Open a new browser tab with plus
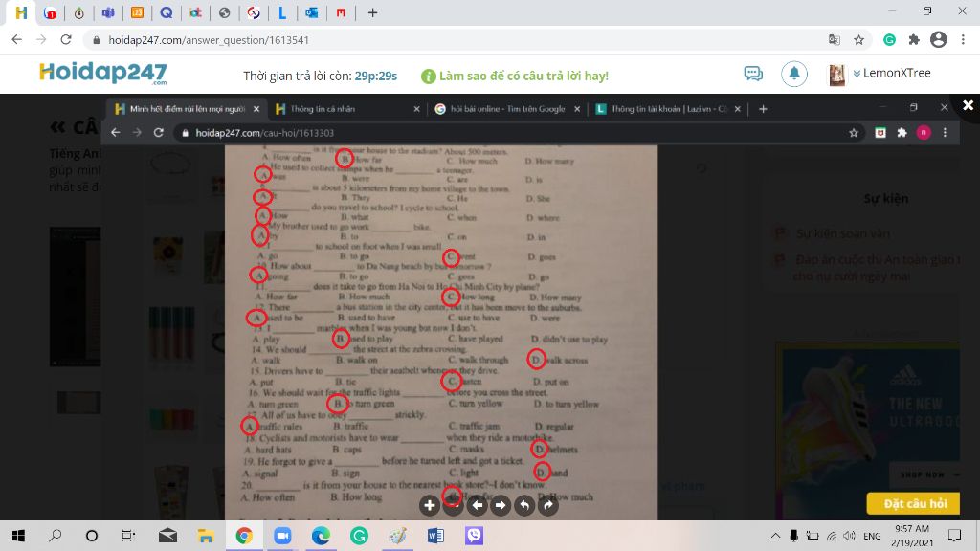Screen dimensions: 980x551 (x=372, y=12)
